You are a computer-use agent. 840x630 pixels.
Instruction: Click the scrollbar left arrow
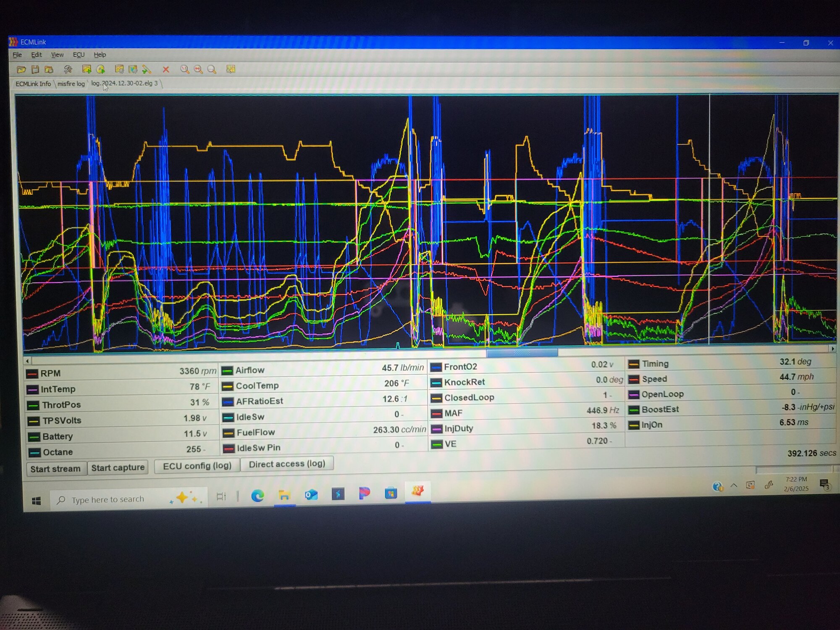(x=27, y=361)
